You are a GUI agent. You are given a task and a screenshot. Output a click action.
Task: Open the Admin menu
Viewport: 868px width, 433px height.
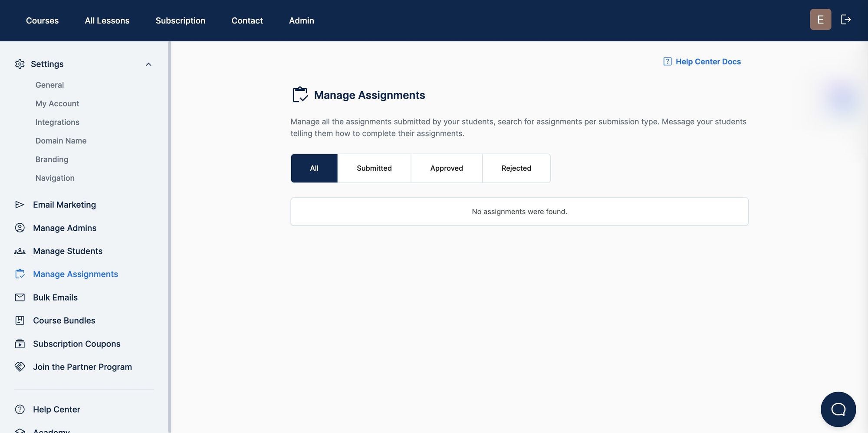(302, 20)
